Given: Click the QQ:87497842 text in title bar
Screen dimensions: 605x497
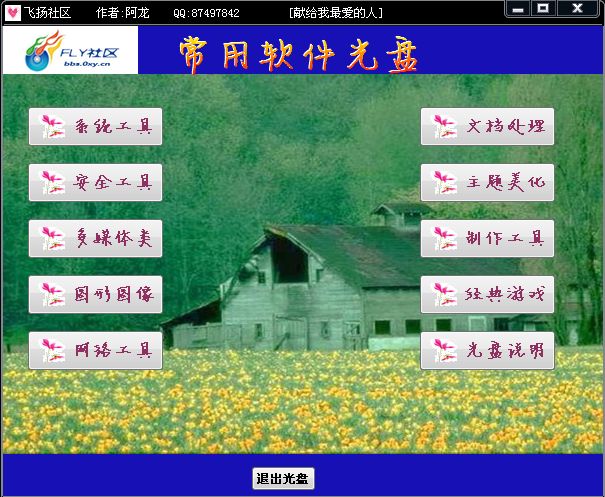Looking at the screenshot, I should pyautogui.click(x=206, y=13).
